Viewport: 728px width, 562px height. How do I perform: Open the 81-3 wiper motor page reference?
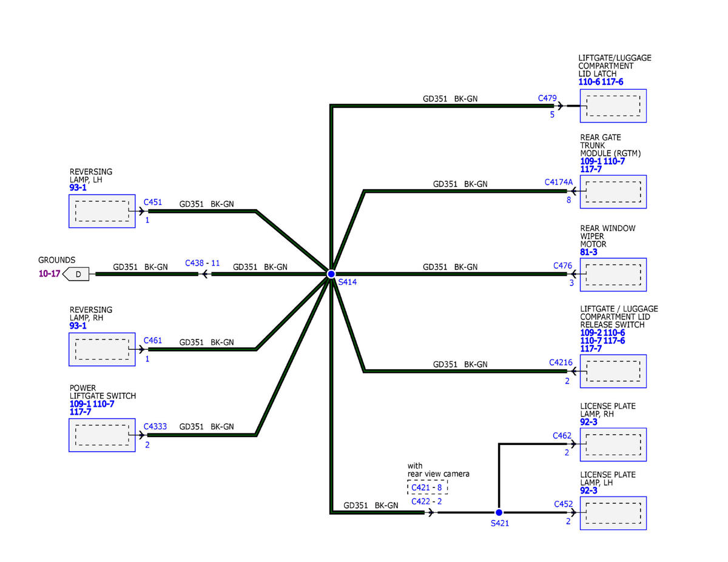(588, 252)
